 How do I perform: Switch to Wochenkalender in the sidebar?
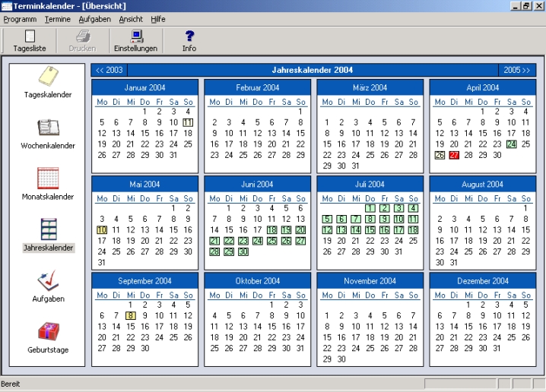(x=48, y=128)
